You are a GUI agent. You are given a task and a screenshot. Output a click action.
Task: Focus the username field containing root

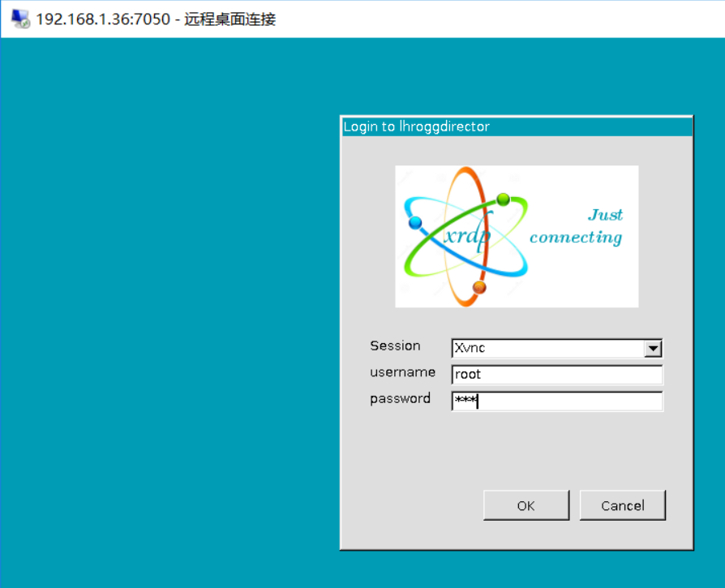point(556,375)
